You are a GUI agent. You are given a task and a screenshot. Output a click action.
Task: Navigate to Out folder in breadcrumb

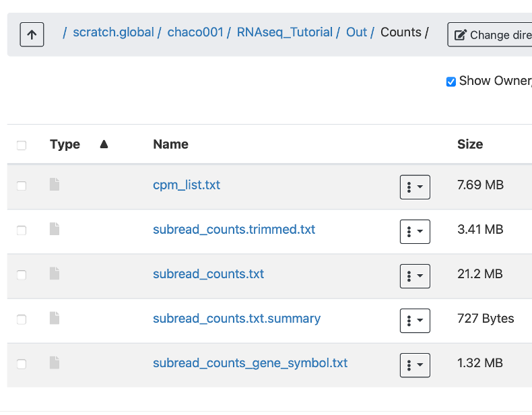(x=356, y=32)
